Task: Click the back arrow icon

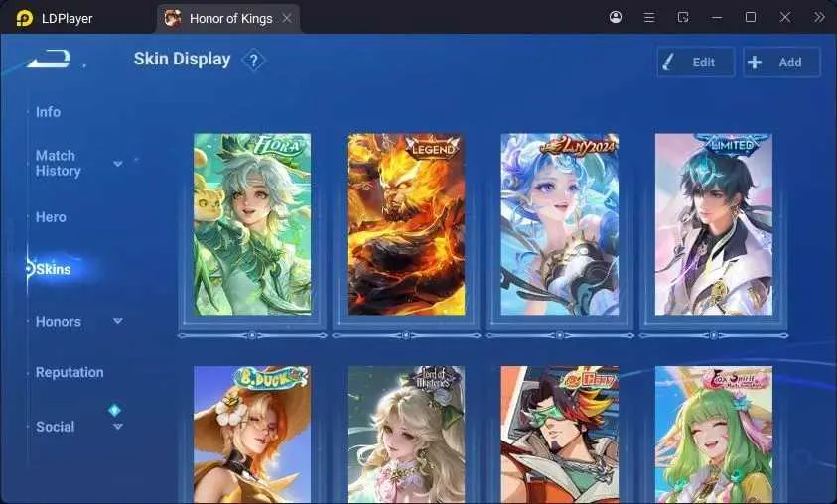Action: [x=49, y=59]
